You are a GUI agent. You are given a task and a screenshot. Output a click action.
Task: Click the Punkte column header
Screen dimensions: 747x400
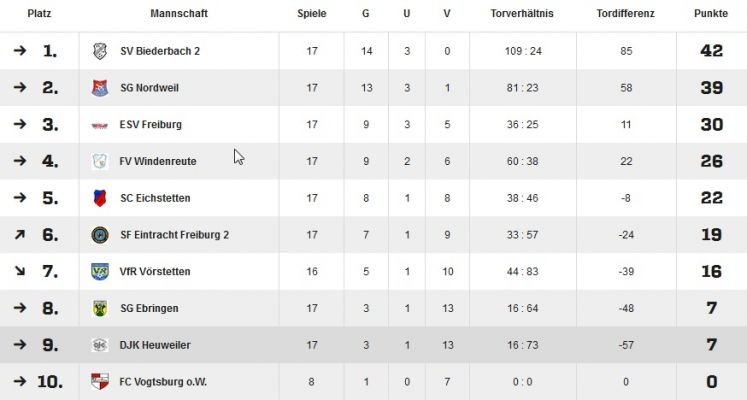[x=711, y=13]
